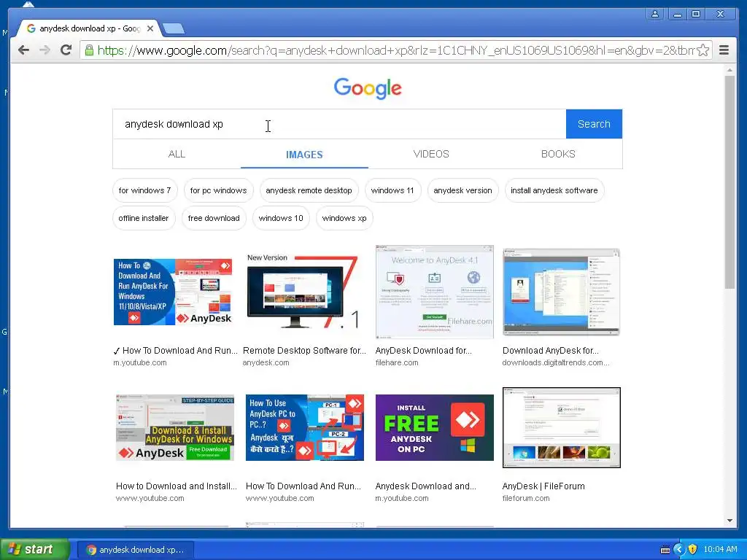This screenshot has height=560, width=747.
Task: Select 'install anydesk software' chip
Action: coord(554,190)
